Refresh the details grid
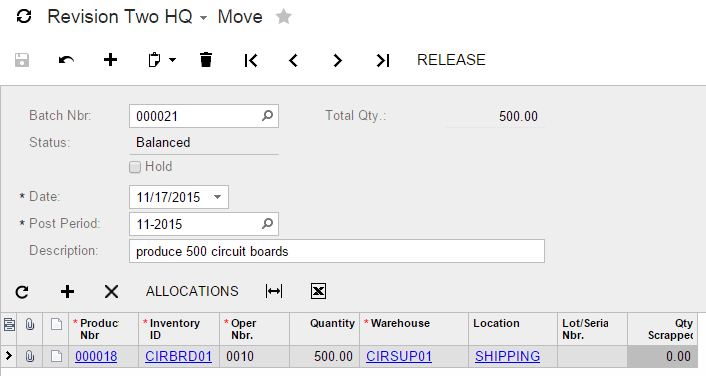 pos(22,292)
